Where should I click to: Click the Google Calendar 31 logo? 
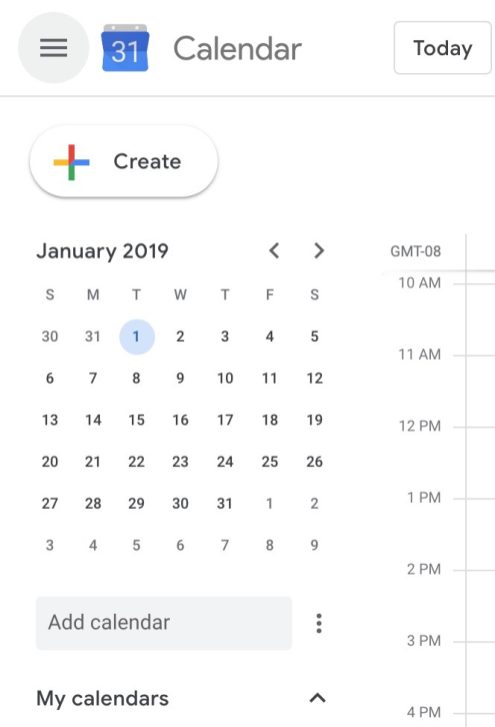[x=125, y=48]
